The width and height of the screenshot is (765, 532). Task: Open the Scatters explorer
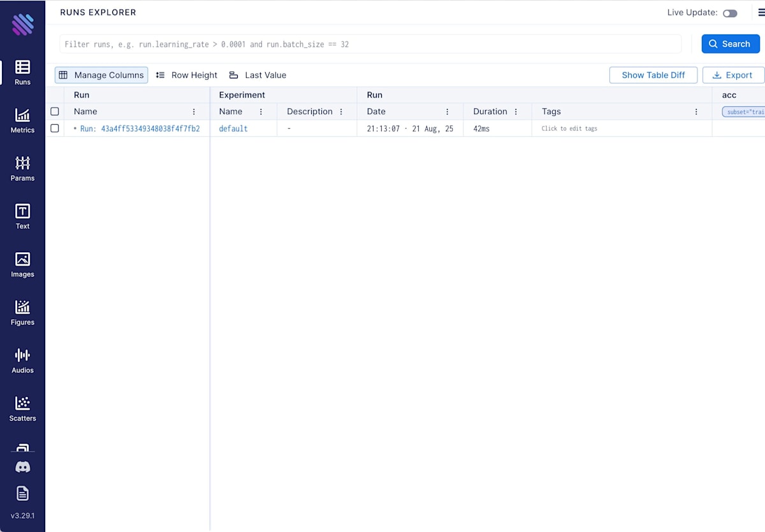[22, 409]
